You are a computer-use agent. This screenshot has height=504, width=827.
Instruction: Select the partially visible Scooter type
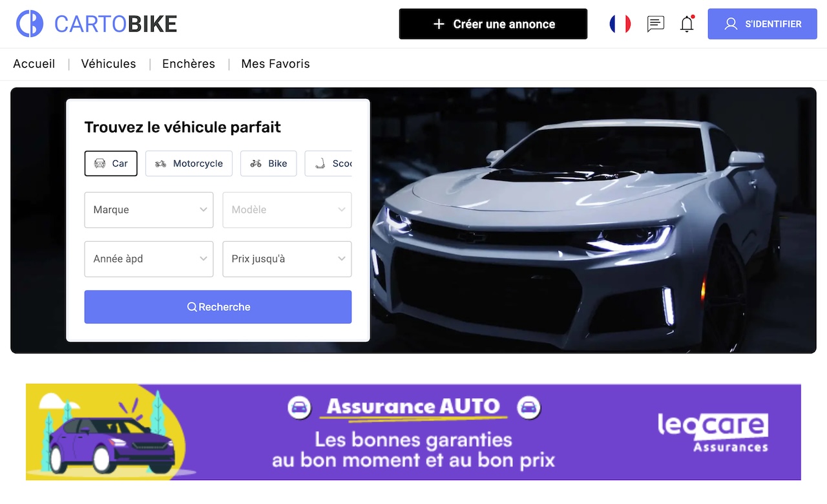328,163
